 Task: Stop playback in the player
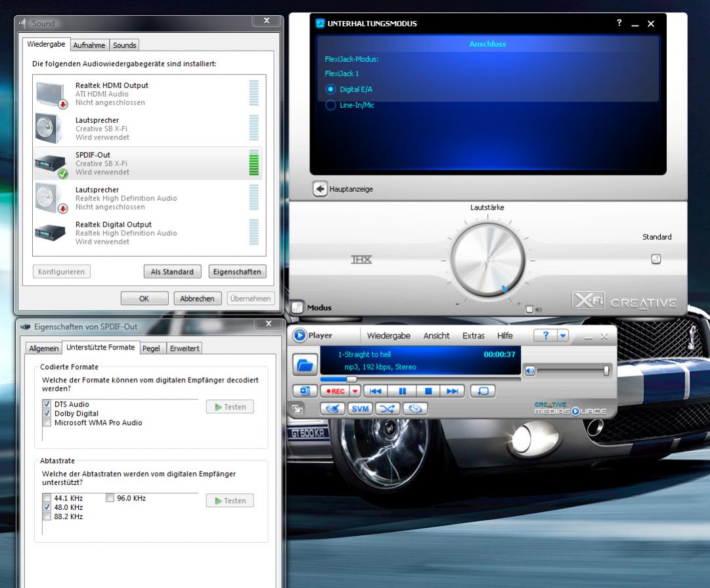428,391
